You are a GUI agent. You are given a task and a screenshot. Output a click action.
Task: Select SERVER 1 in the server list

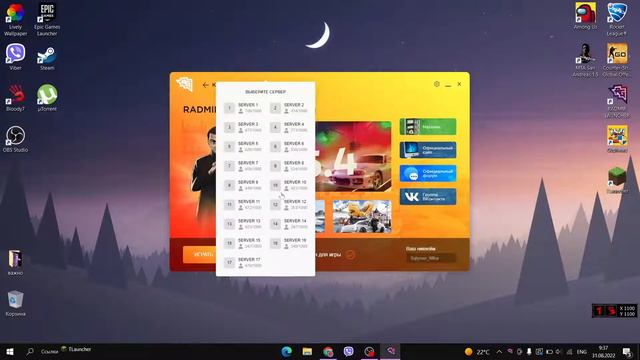(x=243, y=108)
